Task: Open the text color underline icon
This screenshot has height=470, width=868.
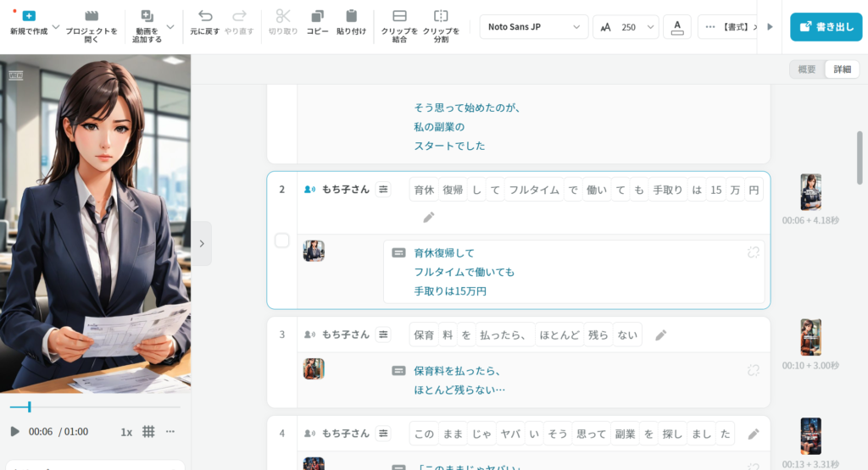Action: tap(676, 27)
